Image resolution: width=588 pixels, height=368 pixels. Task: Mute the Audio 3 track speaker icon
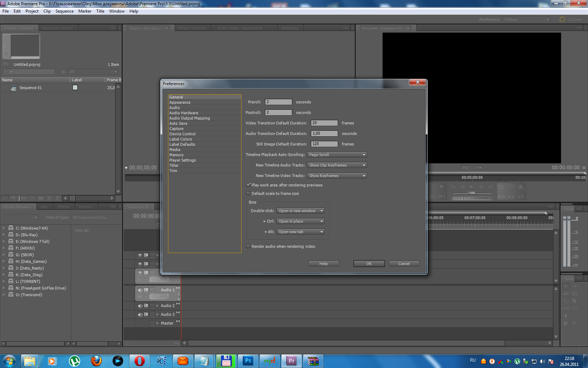coord(140,314)
